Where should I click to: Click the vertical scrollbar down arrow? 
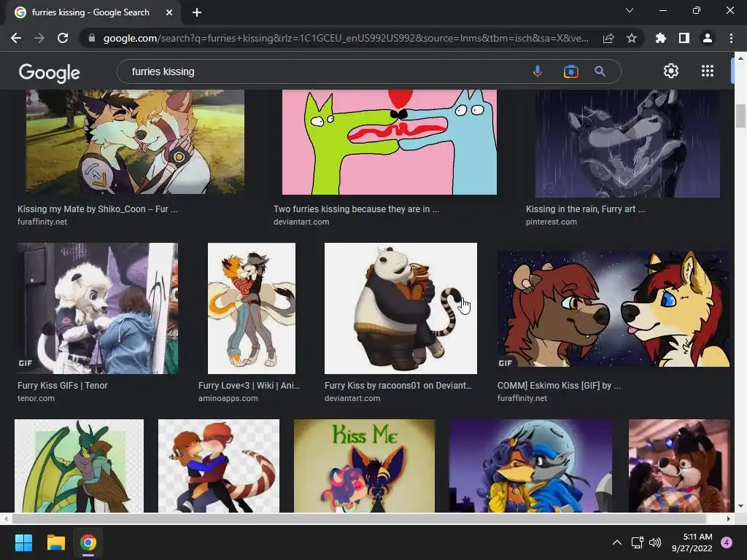[x=740, y=506]
